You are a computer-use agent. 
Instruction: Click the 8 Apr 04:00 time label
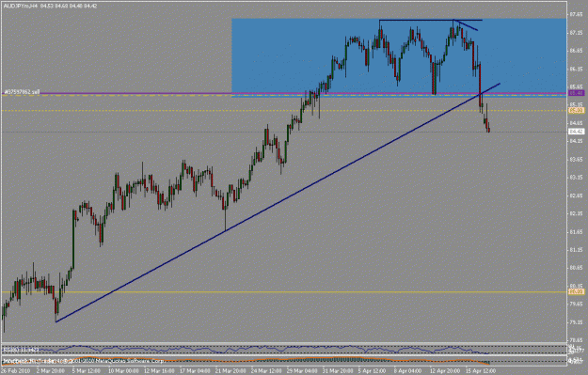tap(408, 371)
